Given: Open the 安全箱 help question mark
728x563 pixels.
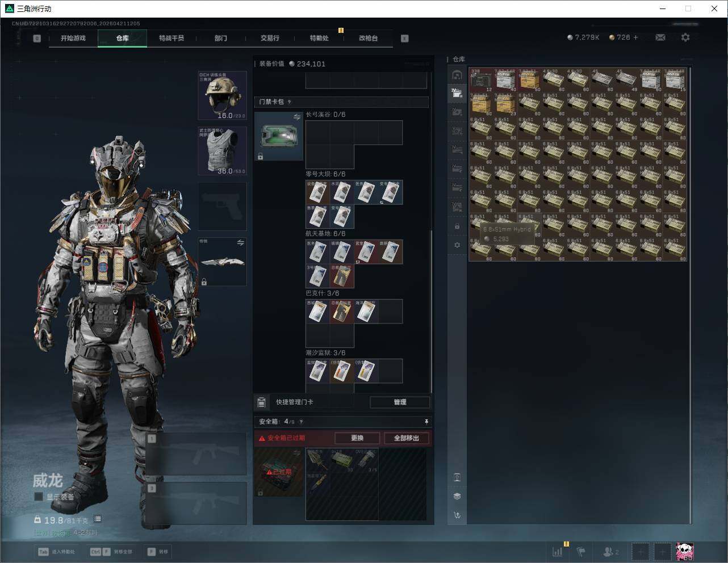Looking at the screenshot, I should [301, 422].
